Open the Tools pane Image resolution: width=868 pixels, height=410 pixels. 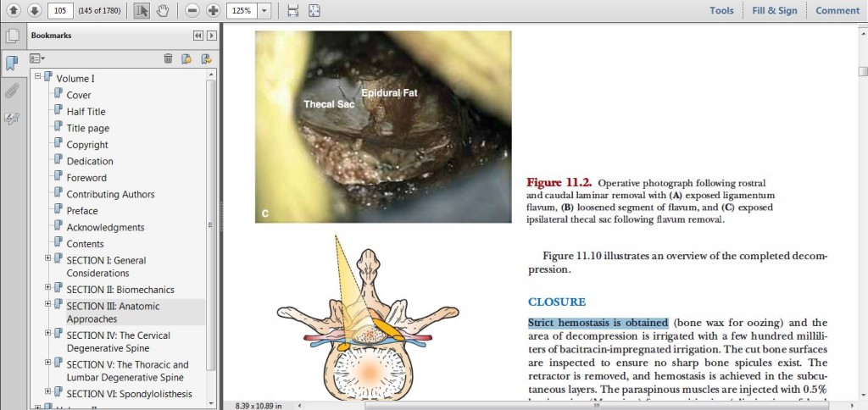pyautogui.click(x=721, y=10)
